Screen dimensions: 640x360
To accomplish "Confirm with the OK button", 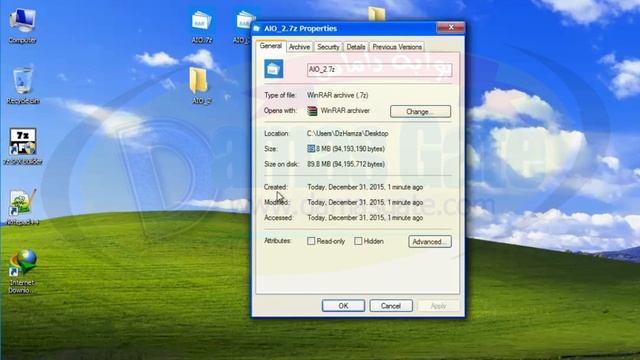I will (343, 306).
